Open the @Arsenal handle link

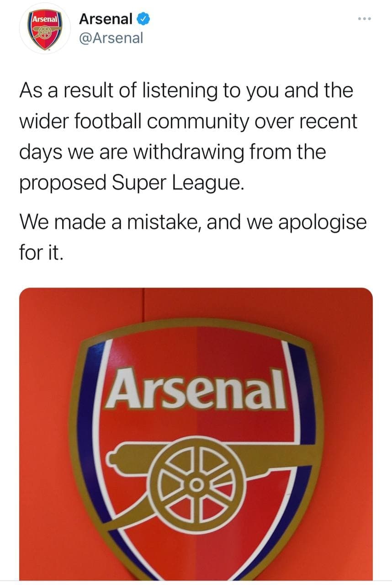pyautogui.click(x=111, y=38)
